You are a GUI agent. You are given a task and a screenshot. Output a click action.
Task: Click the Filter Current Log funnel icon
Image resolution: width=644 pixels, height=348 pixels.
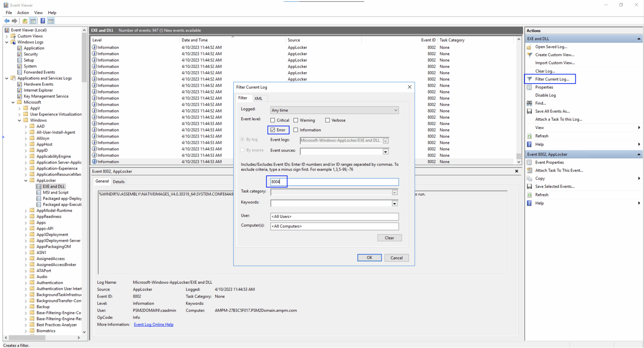(530, 79)
